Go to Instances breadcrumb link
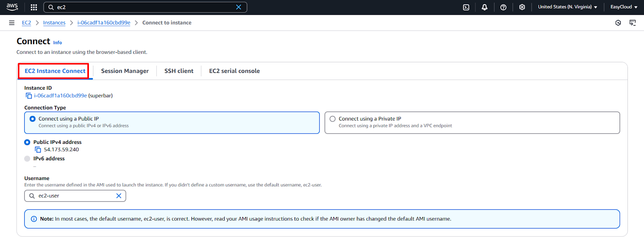 tap(54, 23)
